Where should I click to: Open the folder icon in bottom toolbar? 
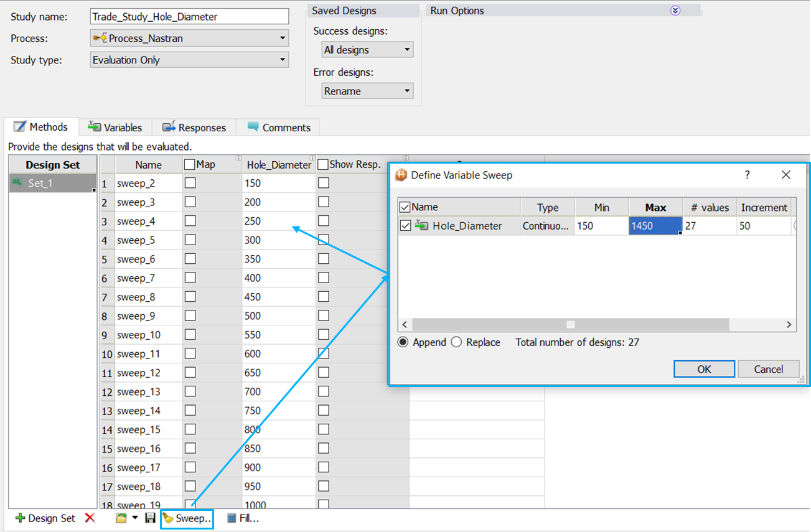(121, 518)
